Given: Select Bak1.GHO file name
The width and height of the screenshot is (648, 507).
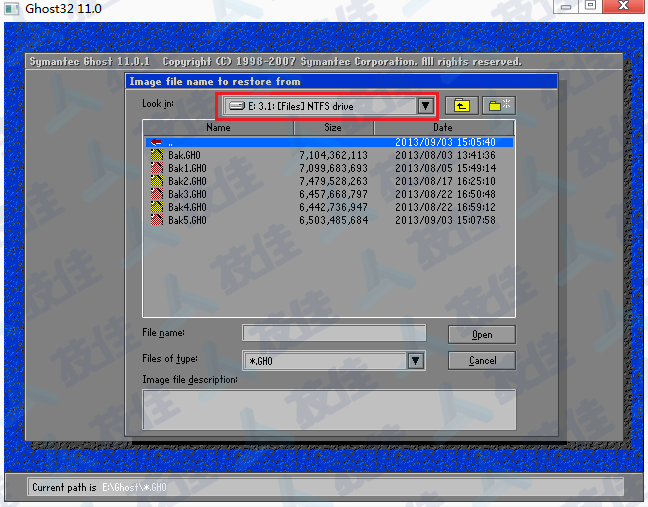Looking at the screenshot, I should [187, 168].
